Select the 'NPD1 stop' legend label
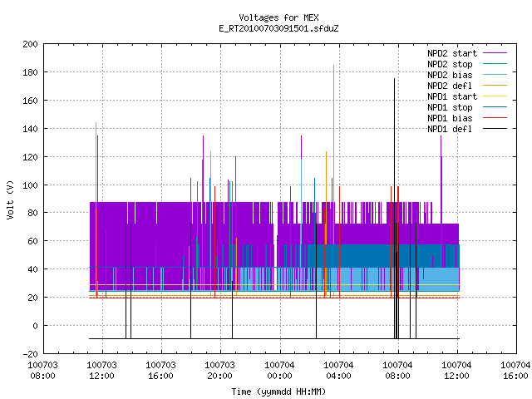The width and height of the screenshot is (532, 399). pyautogui.click(x=450, y=107)
